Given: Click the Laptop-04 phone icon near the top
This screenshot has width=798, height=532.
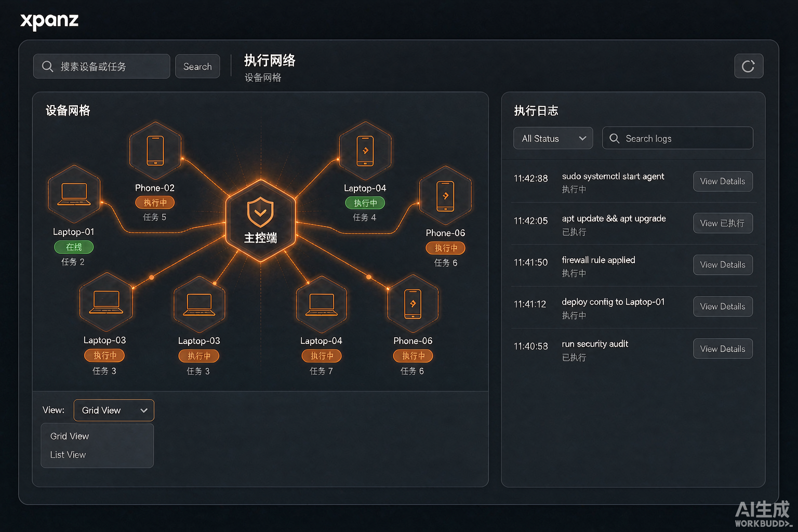Looking at the screenshot, I should [x=365, y=151].
